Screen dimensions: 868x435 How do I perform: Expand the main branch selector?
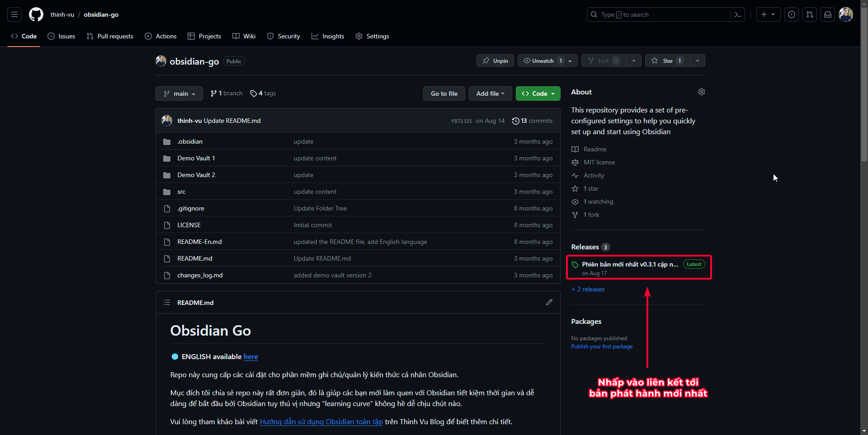pos(179,94)
